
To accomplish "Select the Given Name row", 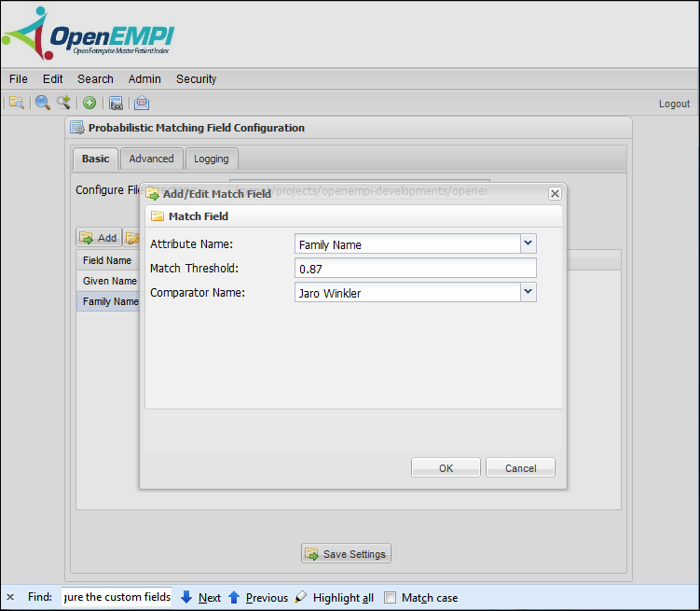I will pos(109,281).
